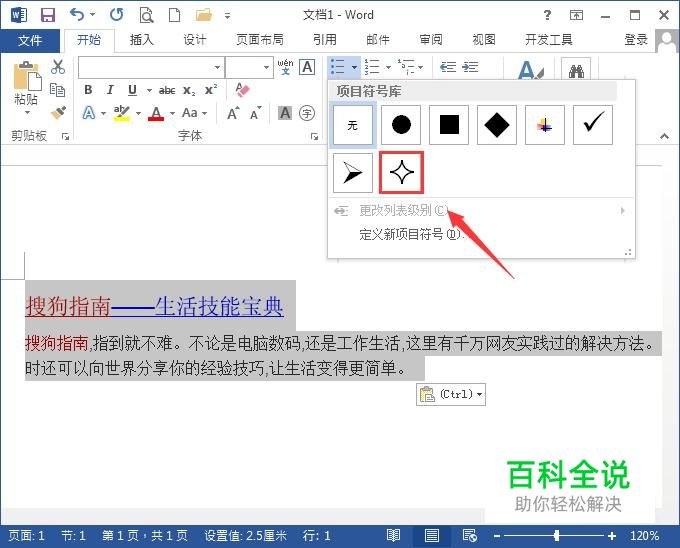Toggle Underline formatting
Screen dimensions: 680x548
[x=132, y=90]
